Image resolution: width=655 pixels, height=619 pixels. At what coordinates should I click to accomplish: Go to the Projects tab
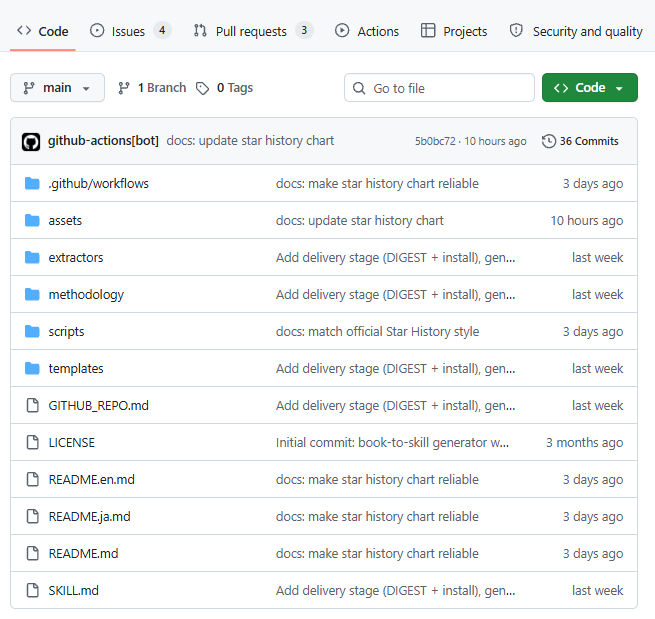[454, 31]
